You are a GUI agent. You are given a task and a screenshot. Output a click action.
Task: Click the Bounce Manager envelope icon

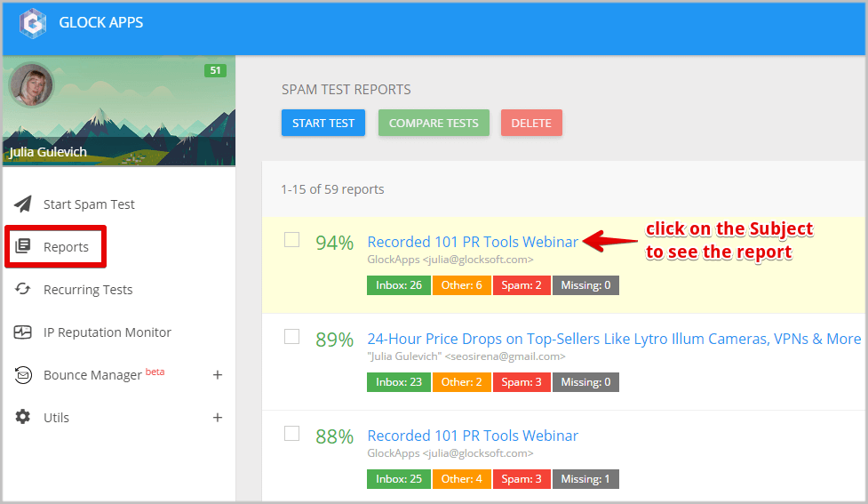click(x=23, y=375)
